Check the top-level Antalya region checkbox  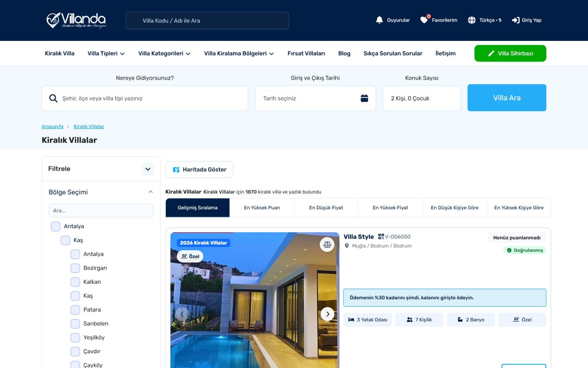coord(56,226)
